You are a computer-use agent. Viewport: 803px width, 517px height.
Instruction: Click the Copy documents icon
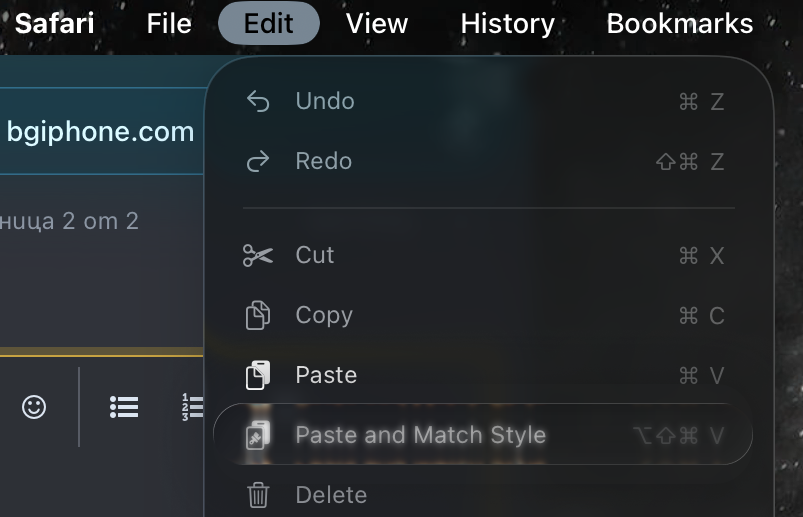pos(258,315)
